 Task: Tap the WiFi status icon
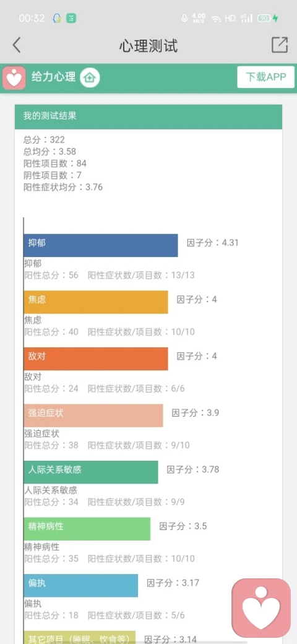click(x=216, y=19)
